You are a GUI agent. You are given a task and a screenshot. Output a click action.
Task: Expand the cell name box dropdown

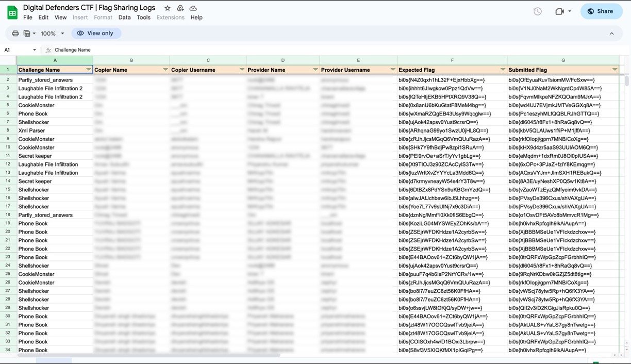tap(35, 50)
